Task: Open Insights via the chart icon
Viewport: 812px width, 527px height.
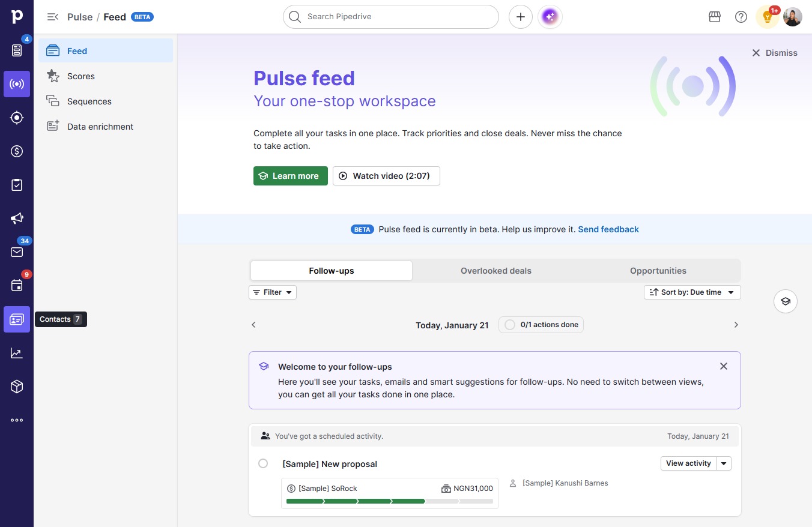Action: tap(17, 353)
